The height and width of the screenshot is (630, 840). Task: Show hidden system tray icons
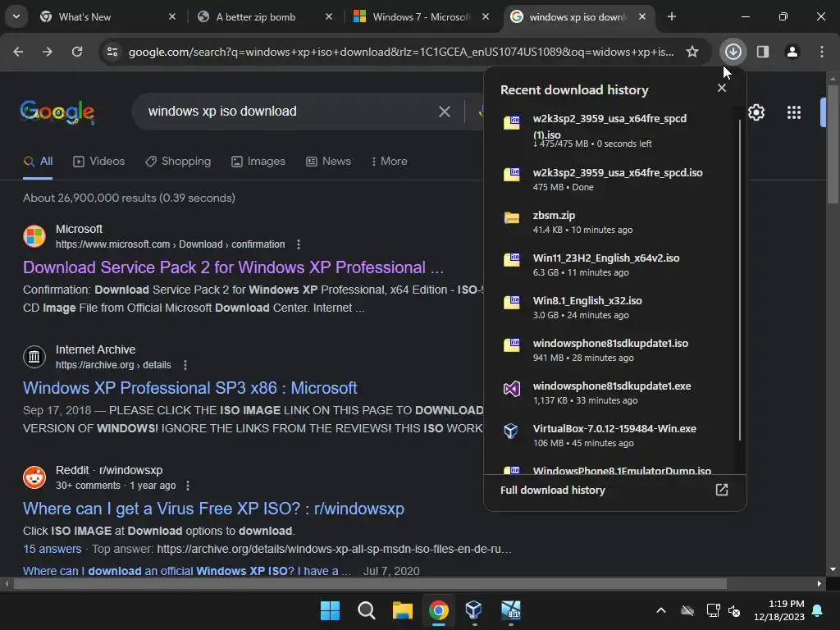click(661, 610)
